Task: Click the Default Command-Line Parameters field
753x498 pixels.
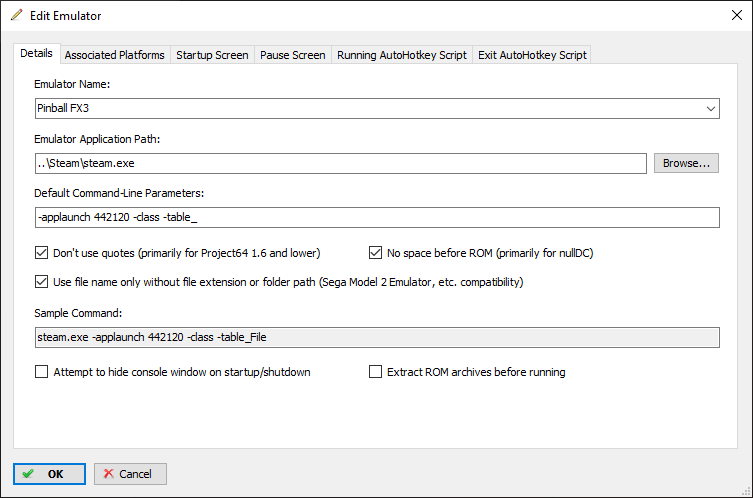Action: click(377, 218)
